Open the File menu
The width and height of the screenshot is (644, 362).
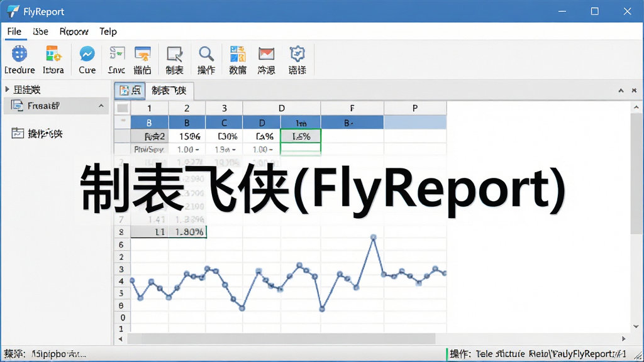point(14,31)
